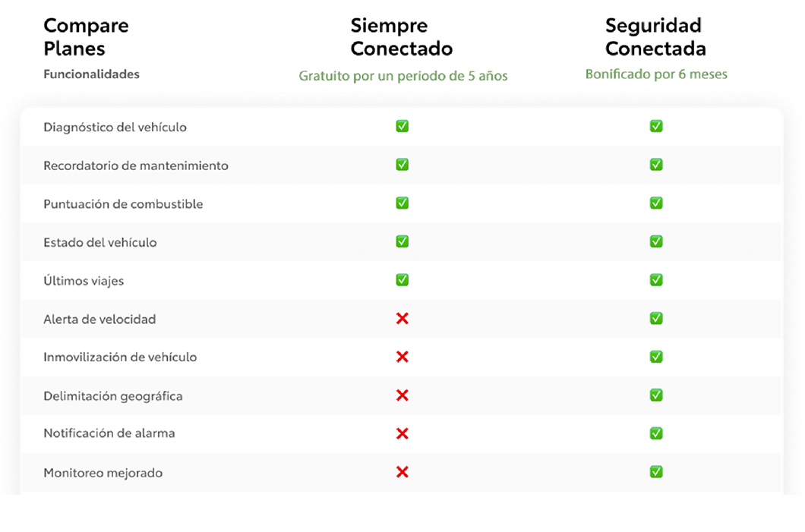The width and height of the screenshot is (805, 532).
Task: Click Seguridad Conectada check for Alerta de velocidad
Action: tap(656, 319)
